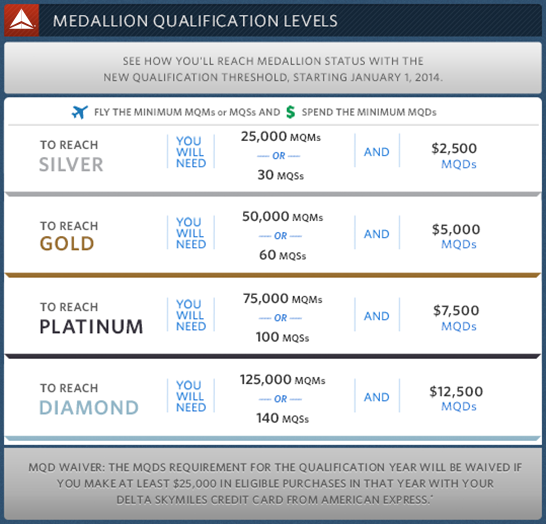Click the $2,500 MQDs amount
546x524 pixels.
click(454, 156)
